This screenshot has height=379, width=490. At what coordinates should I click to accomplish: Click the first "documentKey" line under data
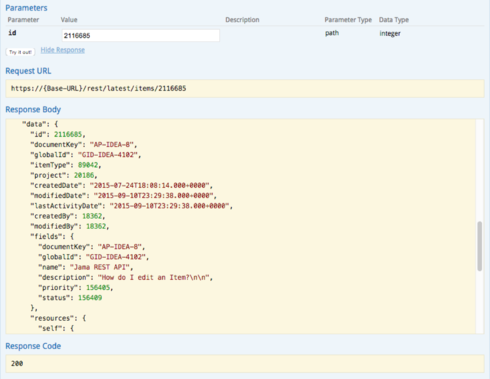coord(84,145)
